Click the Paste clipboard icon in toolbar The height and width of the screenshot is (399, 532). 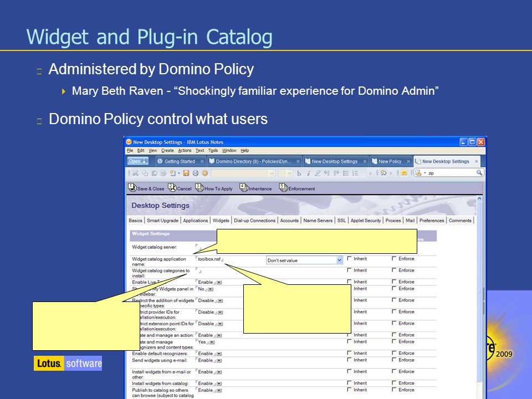point(154,173)
